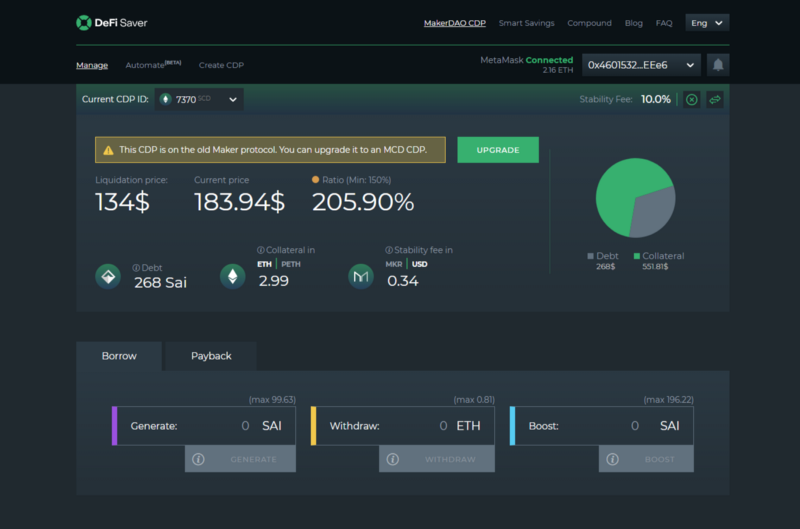Image resolution: width=800 pixels, height=529 pixels.
Task: Click the 551.81$ collateral legend value
Action: coord(655,266)
